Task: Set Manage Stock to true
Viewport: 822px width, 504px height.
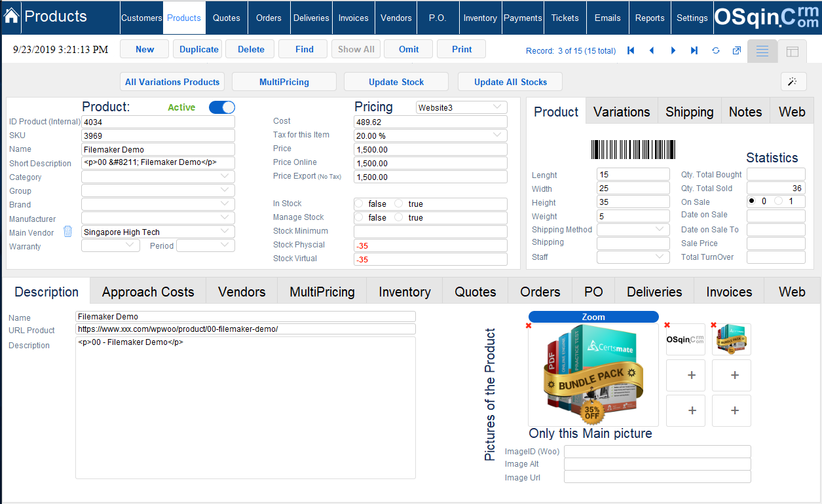Action: coord(399,218)
